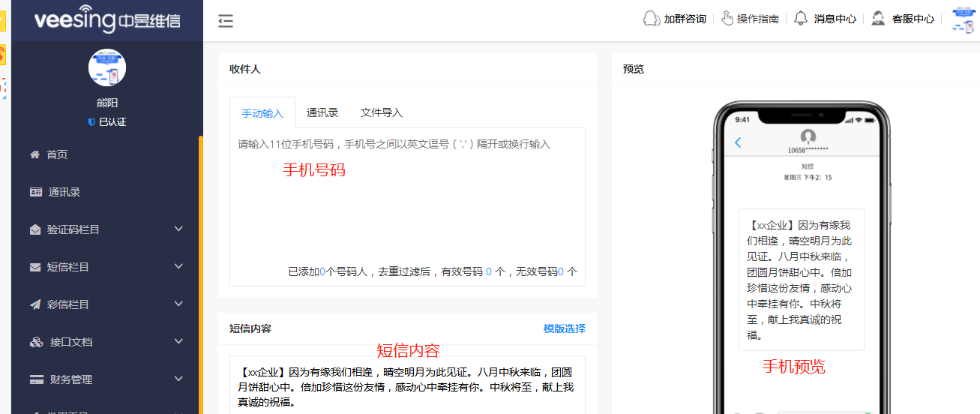Click the sidebar profile avatar above 熊阳
The image size is (980, 414).
107,67
